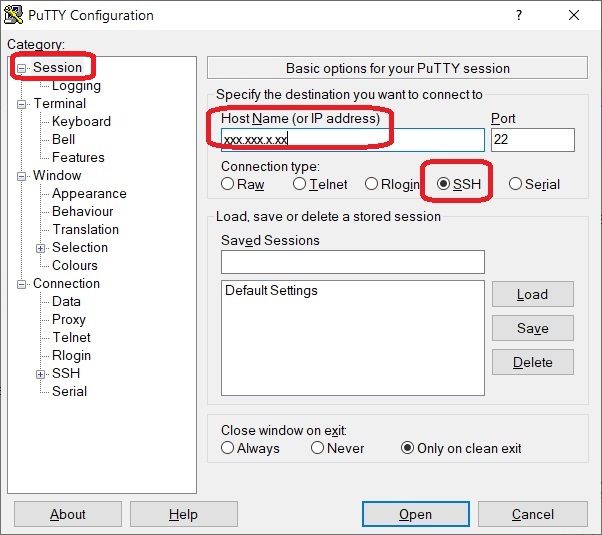Select the SSH connection type radio button

[x=443, y=184]
